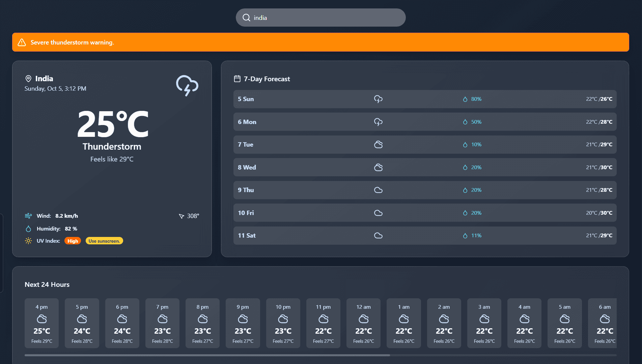Click the thunderstorm icon in the 5 Sun row
The height and width of the screenshot is (364, 642).
[378, 99]
